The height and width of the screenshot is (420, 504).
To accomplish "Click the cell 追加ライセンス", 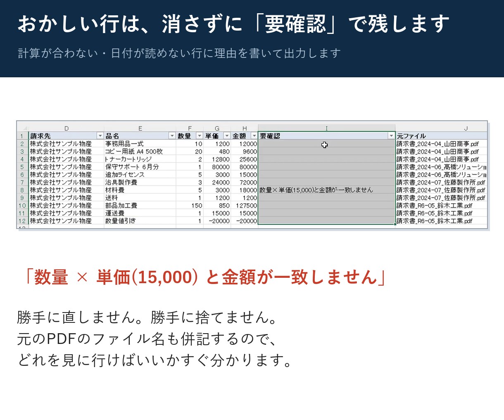I will point(140,175).
